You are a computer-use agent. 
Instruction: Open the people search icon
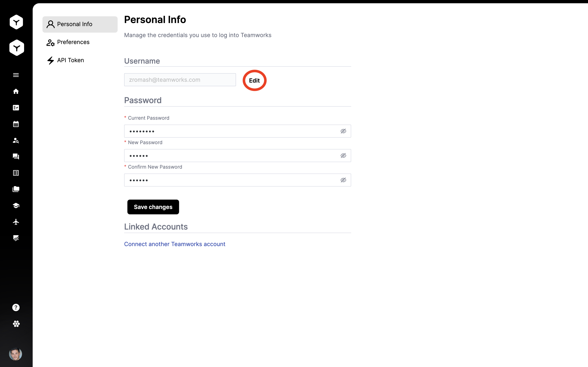[16, 140]
